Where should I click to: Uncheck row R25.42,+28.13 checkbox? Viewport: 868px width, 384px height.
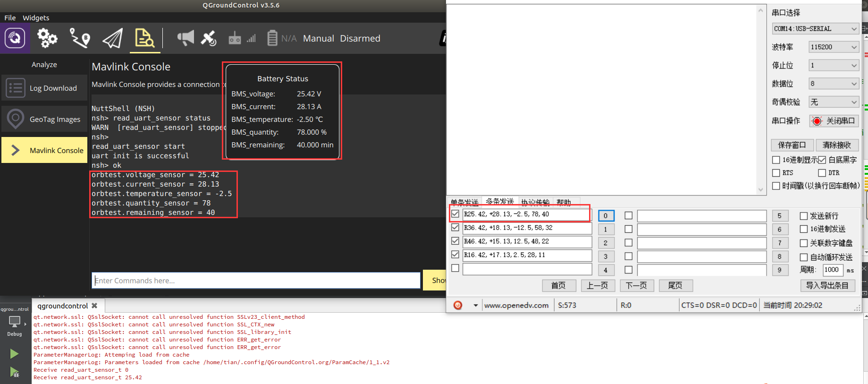click(x=455, y=214)
